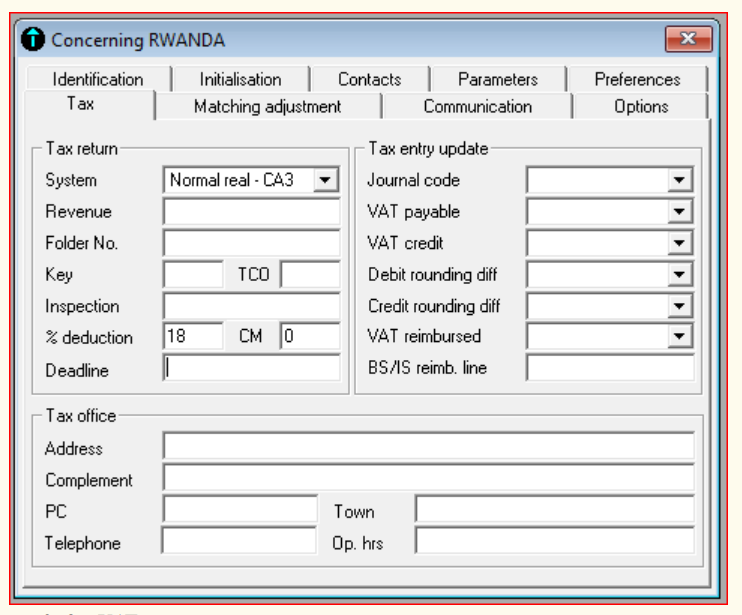Expand the System dropdown arrow
Viewport: 742px width, 615px height.
point(325,180)
